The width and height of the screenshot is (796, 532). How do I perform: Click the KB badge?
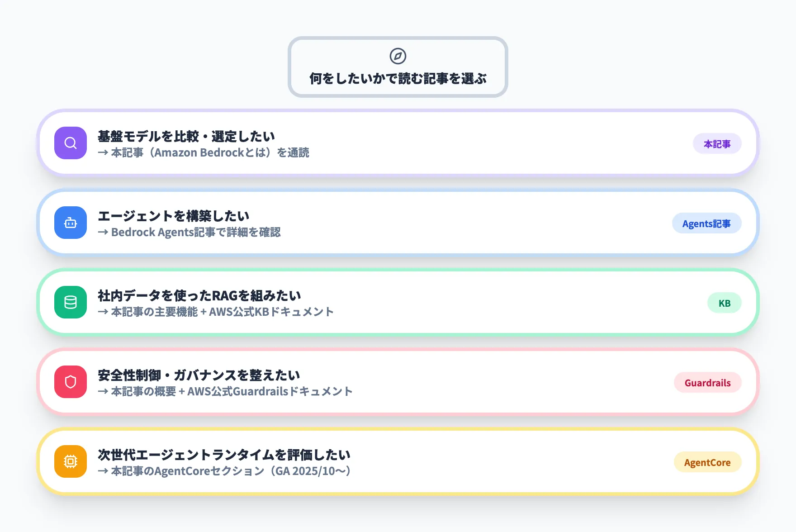[x=724, y=303]
